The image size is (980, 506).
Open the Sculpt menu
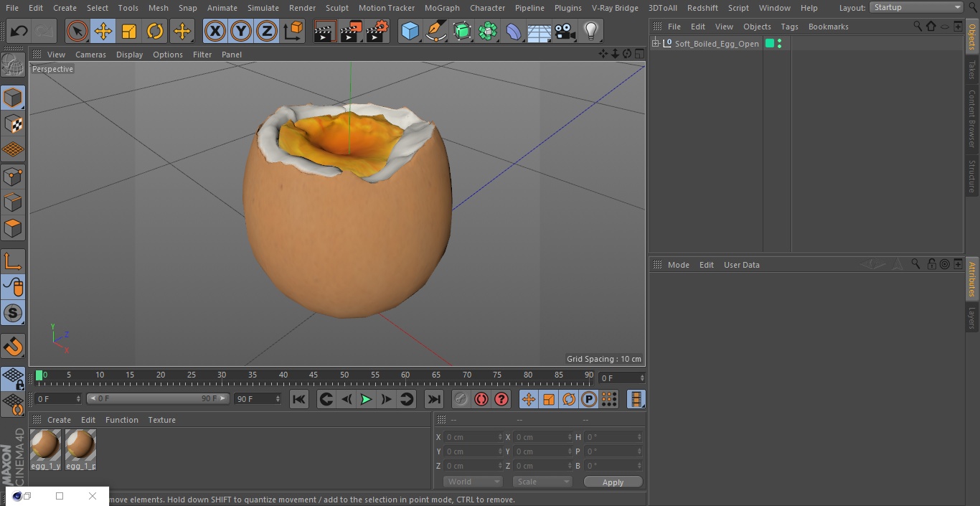point(336,8)
